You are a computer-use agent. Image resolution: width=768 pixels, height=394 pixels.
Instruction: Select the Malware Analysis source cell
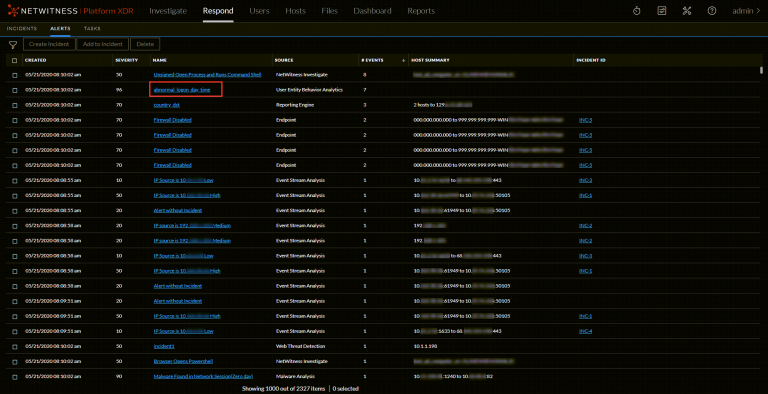[x=295, y=377]
